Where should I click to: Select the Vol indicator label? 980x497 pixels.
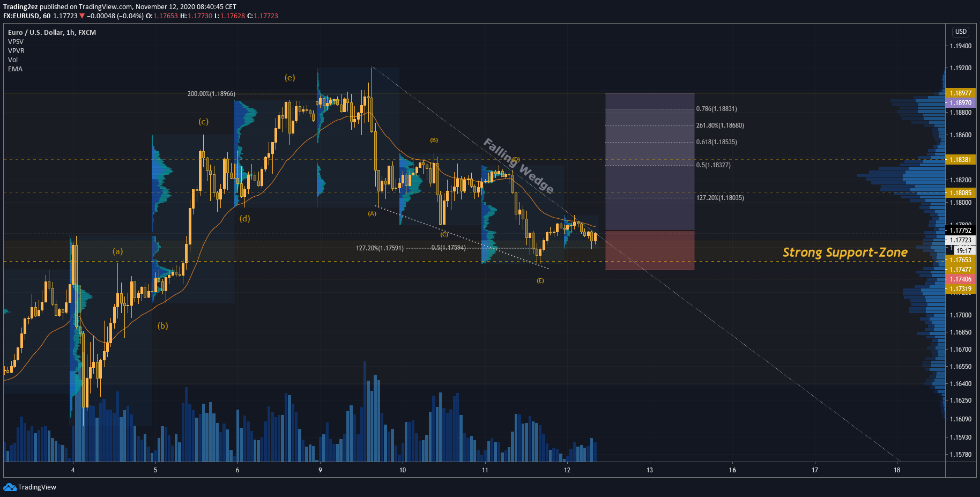(13, 60)
